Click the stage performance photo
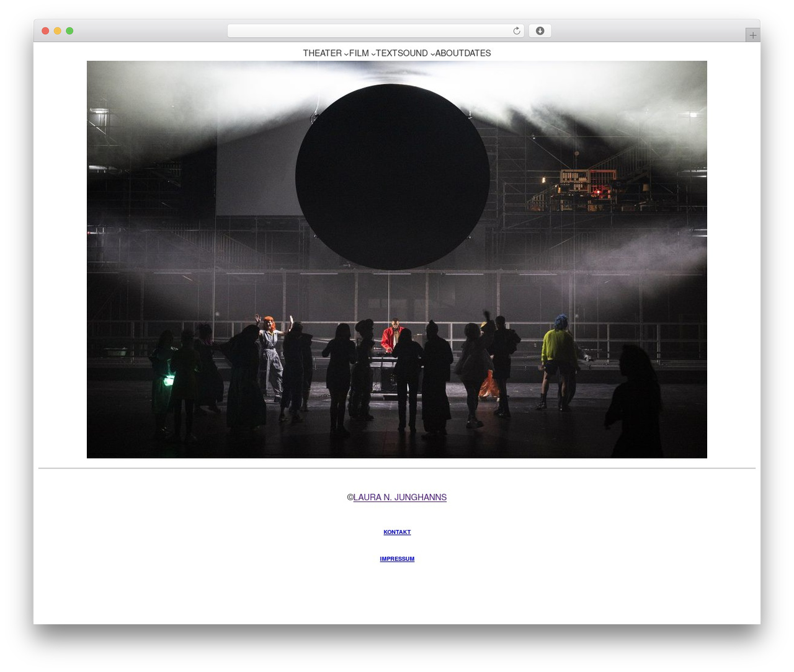The image size is (794, 672). click(x=397, y=259)
